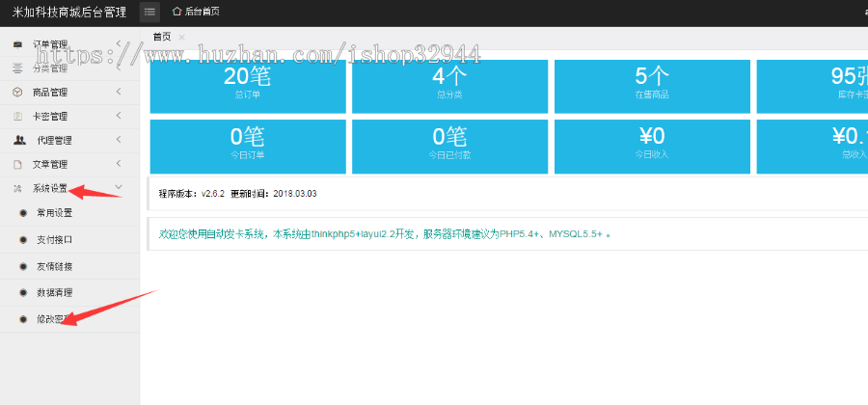The height and width of the screenshot is (405, 868).
Task: Click the 系统设置 tools icon
Action: click(x=17, y=189)
